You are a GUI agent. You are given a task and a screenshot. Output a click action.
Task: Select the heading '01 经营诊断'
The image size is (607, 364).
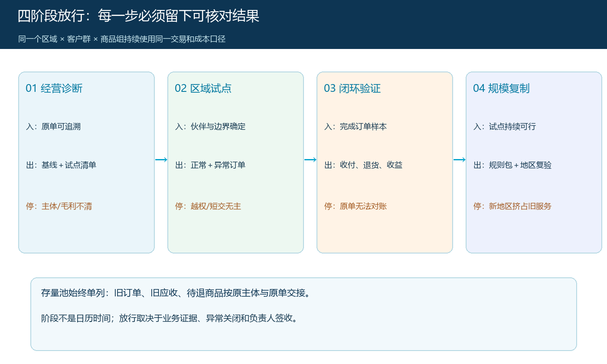coord(54,88)
